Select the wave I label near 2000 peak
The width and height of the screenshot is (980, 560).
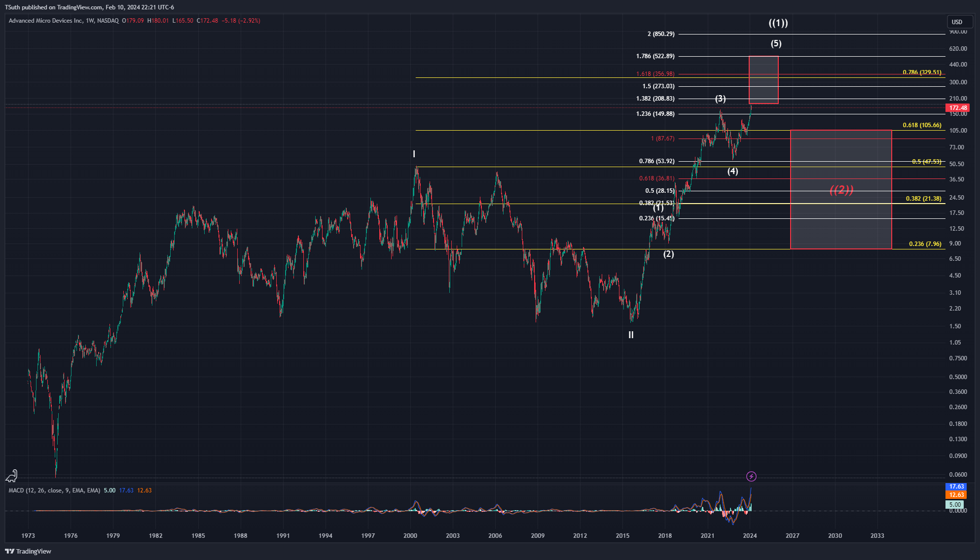click(x=414, y=154)
